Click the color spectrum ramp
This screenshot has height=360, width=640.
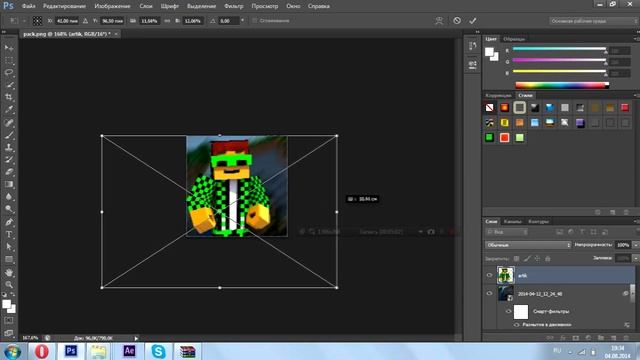pos(562,85)
